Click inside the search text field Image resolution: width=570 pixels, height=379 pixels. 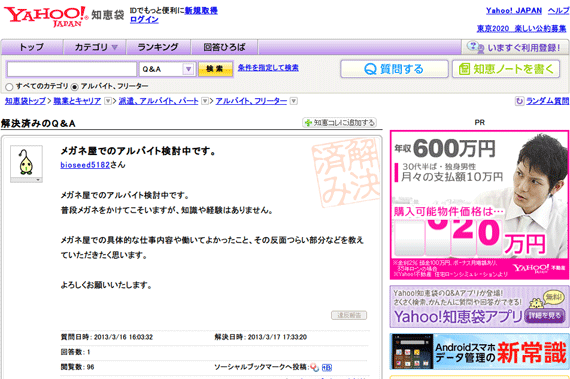tap(72, 69)
